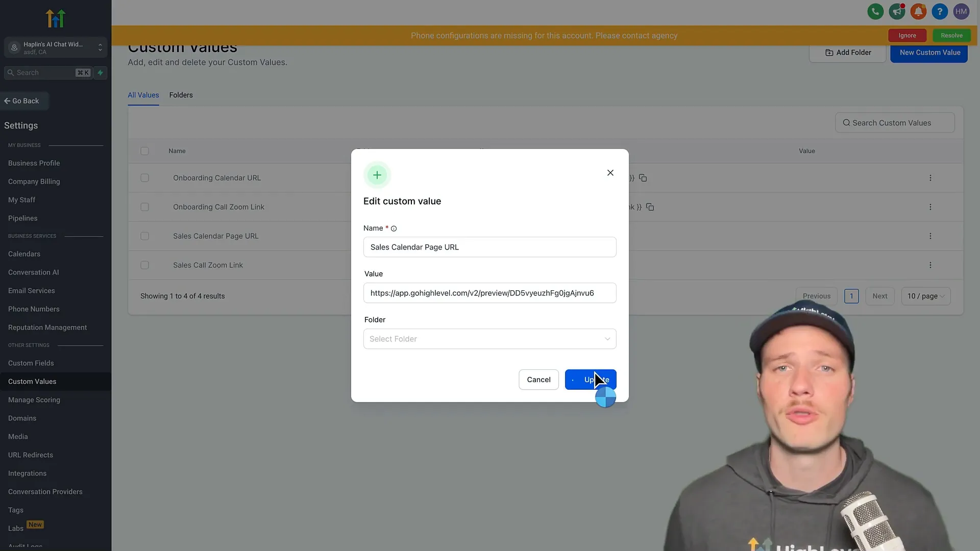Click the green plus icon in dialog
Viewport: 980px width, 551px height.
(377, 175)
